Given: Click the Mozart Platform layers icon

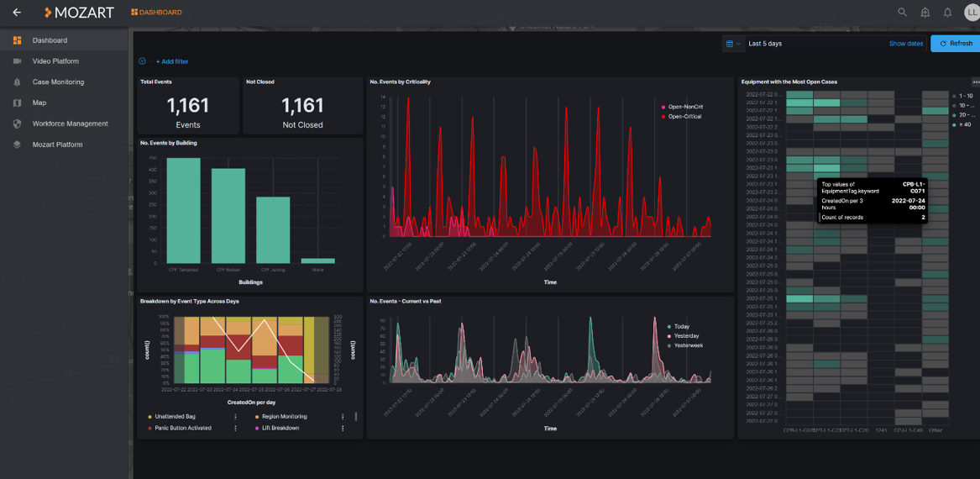Looking at the screenshot, I should pyautogui.click(x=17, y=145).
